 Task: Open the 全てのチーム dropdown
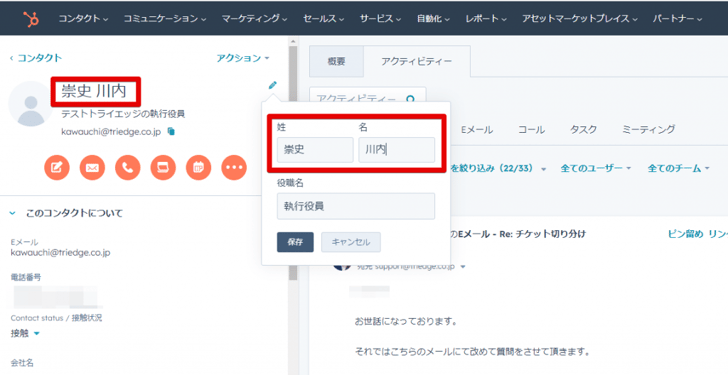[x=678, y=168]
